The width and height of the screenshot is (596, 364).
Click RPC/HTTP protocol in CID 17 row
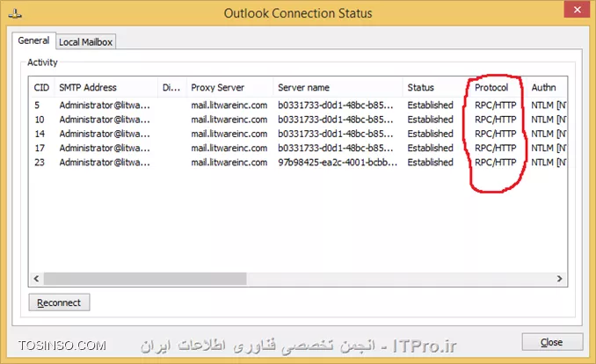[x=496, y=148]
